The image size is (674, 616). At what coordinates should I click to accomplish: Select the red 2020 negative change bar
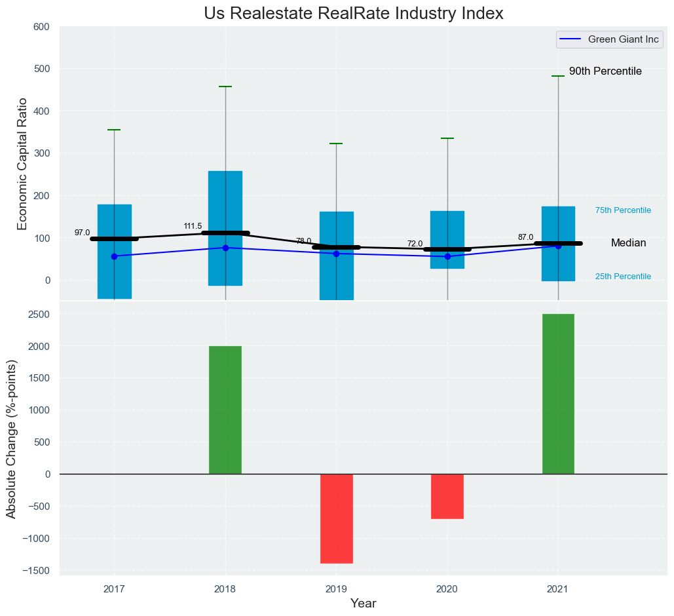[x=447, y=496]
